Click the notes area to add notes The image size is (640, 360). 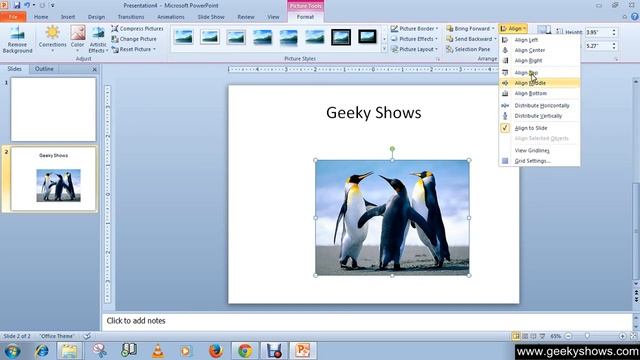(x=367, y=321)
